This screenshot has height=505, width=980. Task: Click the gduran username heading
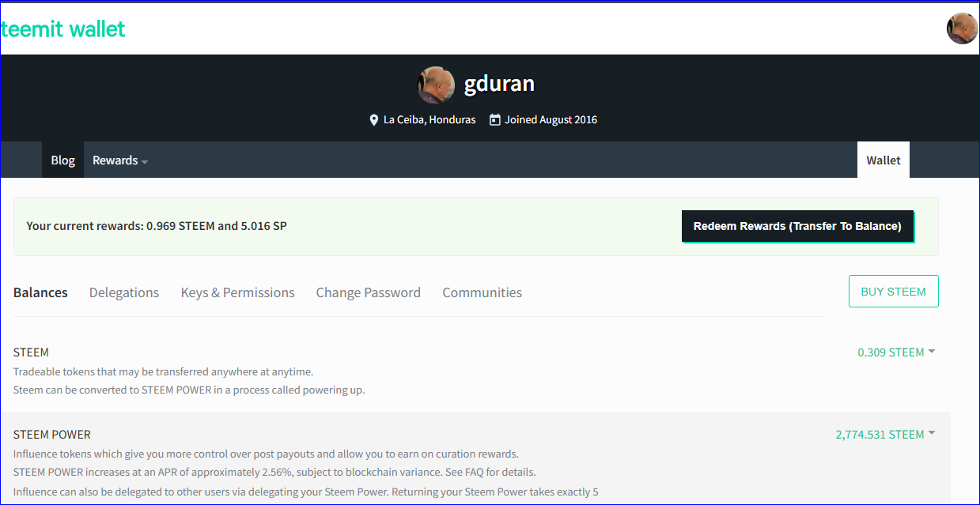click(x=499, y=84)
